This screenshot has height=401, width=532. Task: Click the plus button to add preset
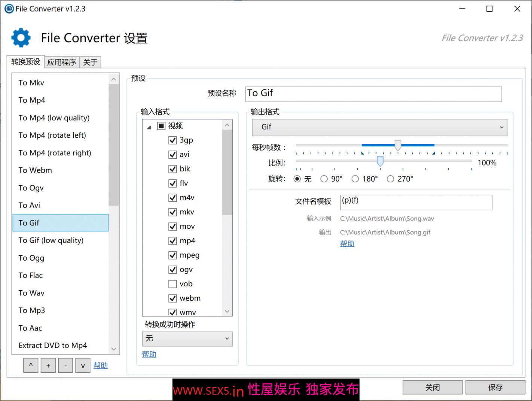coord(48,365)
